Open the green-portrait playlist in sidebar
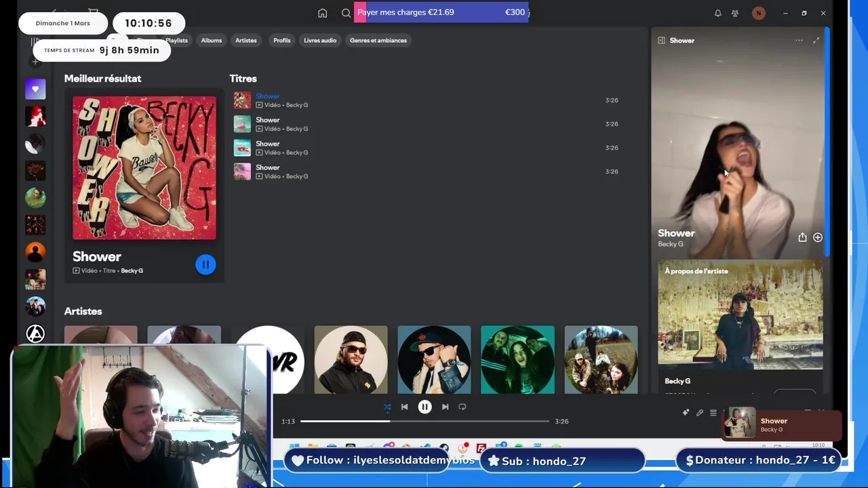 click(35, 198)
